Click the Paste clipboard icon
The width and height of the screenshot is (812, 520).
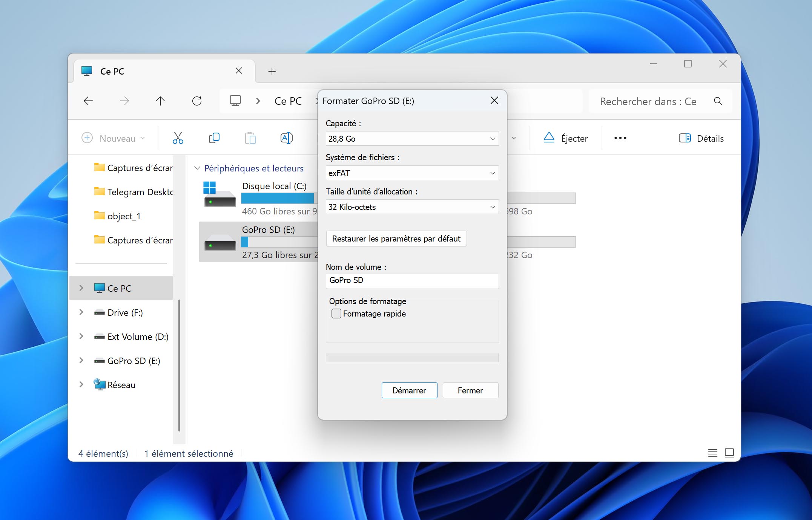point(250,138)
